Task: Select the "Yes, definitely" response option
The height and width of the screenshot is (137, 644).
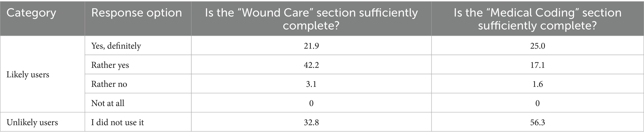Action: (116, 46)
